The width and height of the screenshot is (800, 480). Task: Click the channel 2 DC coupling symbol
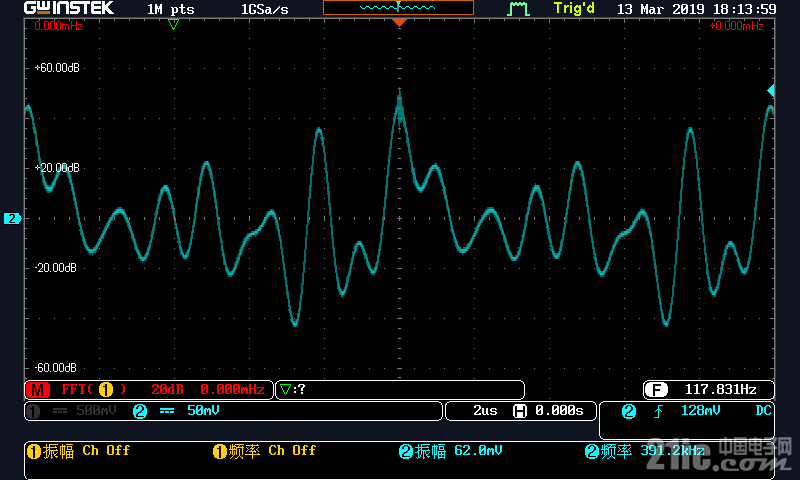click(167, 411)
